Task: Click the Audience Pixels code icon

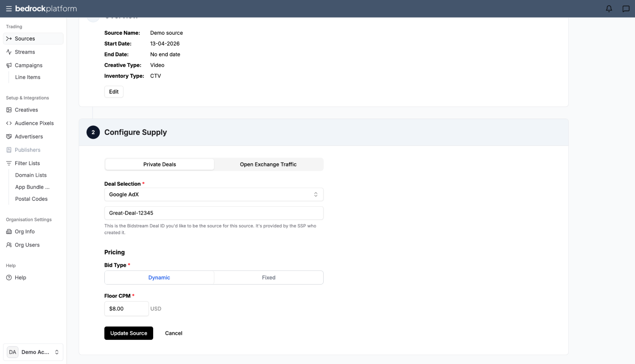Action: (9, 123)
